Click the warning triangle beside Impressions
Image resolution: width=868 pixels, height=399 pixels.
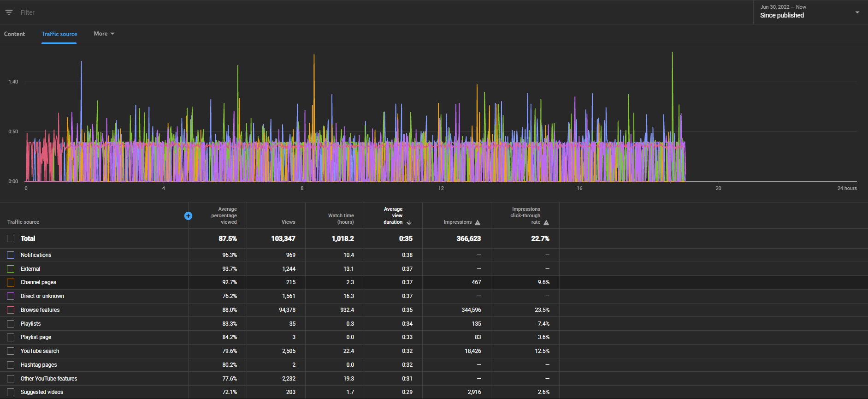click(x=478, y=222)
